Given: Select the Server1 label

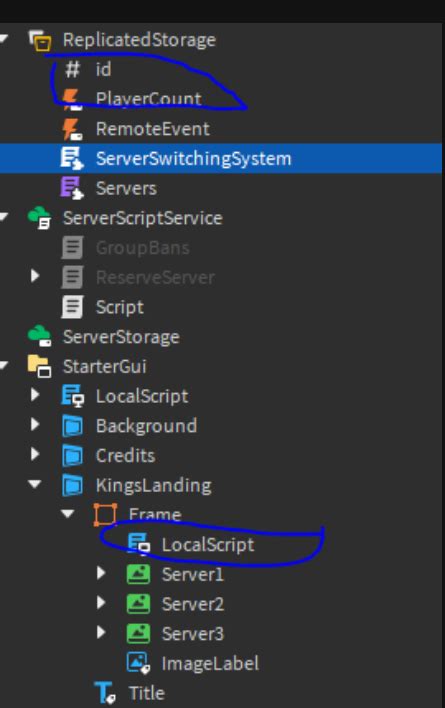Looking at the screenshot, I should (193, 574).
